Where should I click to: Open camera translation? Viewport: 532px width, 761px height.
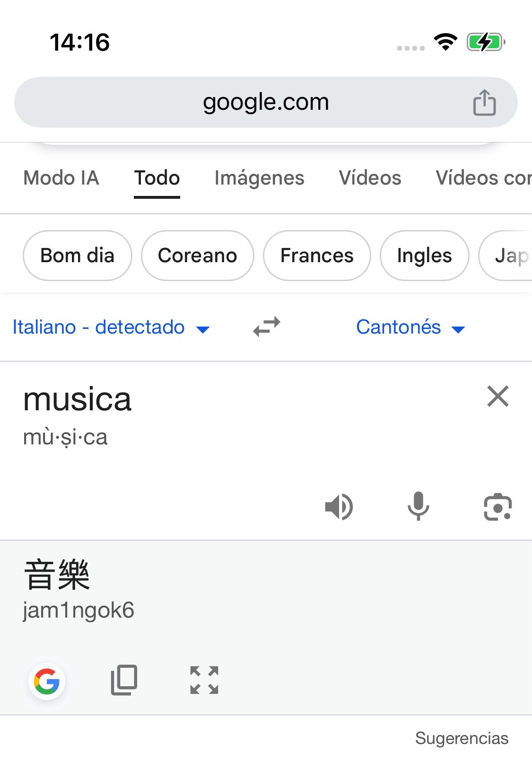(x=497, y=507)
